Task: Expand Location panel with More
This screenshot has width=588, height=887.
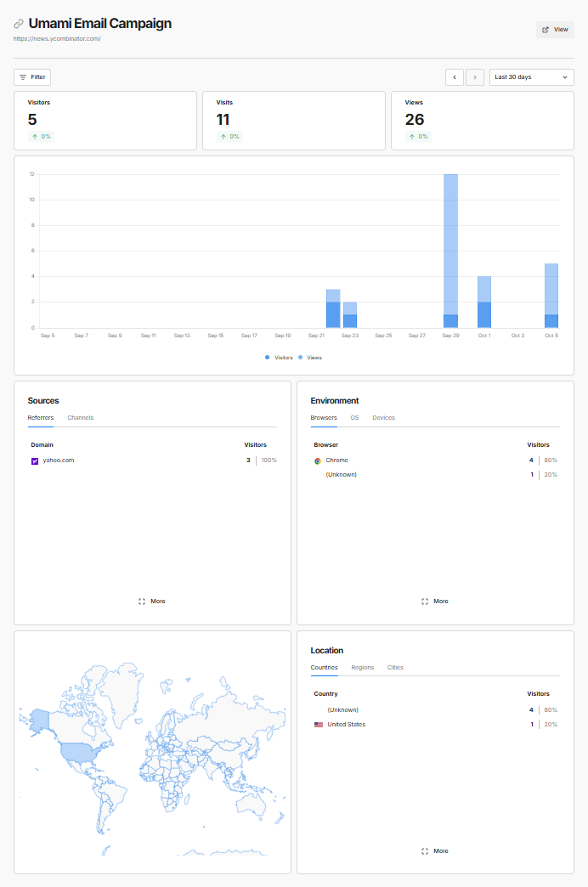Action: click(x=435, y=851)
